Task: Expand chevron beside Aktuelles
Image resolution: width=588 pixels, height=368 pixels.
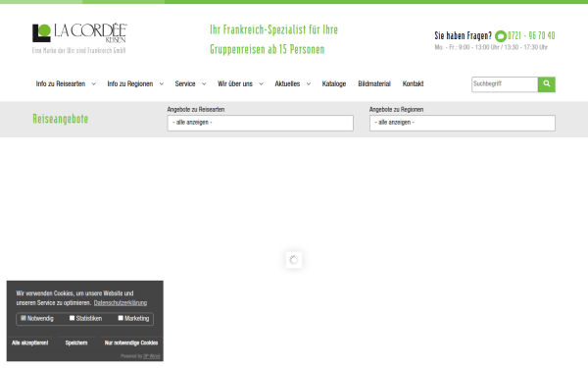Action: click(x=309, y=83)
